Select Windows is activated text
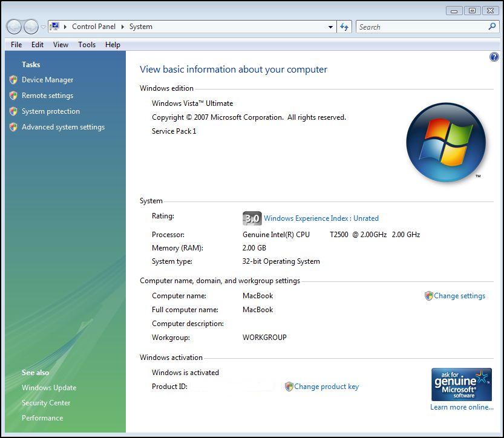This screenshot has height=438, width=504. click(x=185, y=373)
